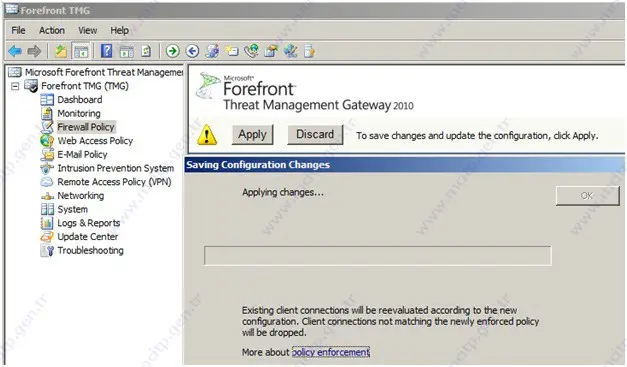The image size is (627, 367).
Task: Select Dashboard in the console tree
Action: coord(80,100)
